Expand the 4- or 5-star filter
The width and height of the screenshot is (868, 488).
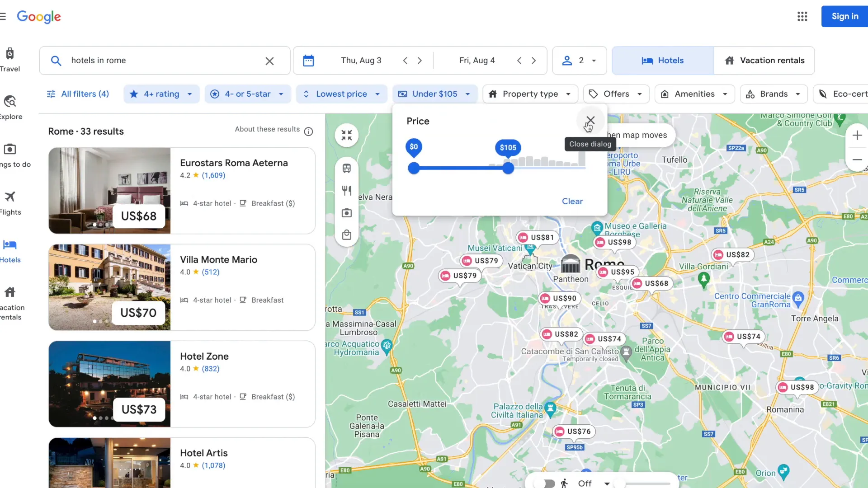[248, 94]
